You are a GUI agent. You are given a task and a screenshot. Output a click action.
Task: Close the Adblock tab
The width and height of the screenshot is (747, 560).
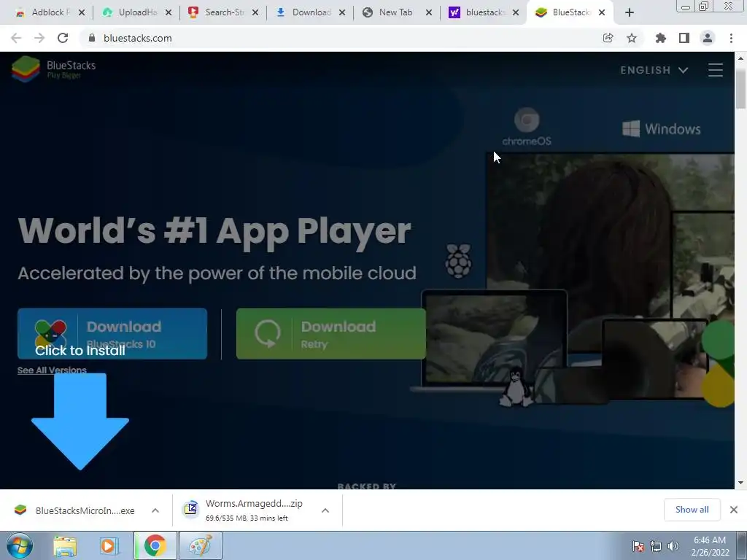pos(82,13)
